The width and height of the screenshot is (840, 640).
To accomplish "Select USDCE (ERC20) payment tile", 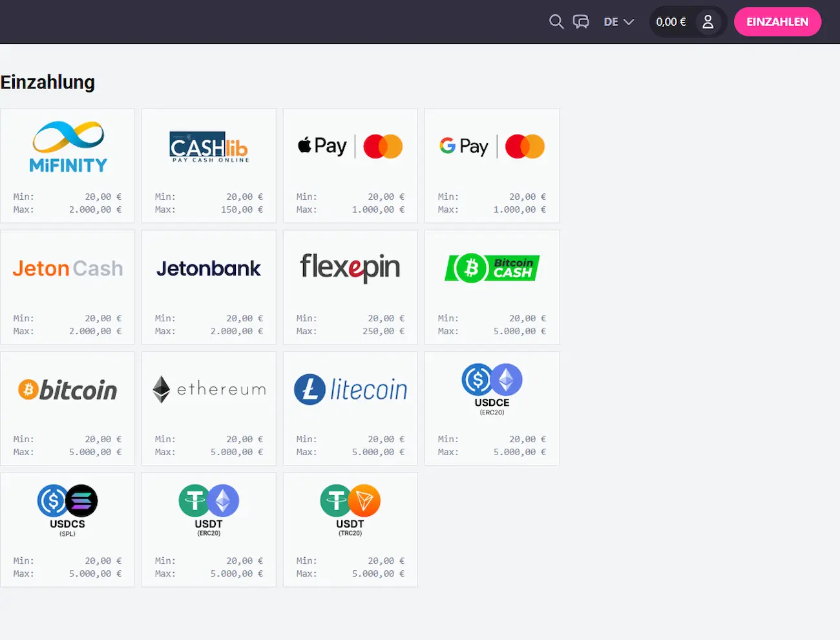I will point(492,409).
